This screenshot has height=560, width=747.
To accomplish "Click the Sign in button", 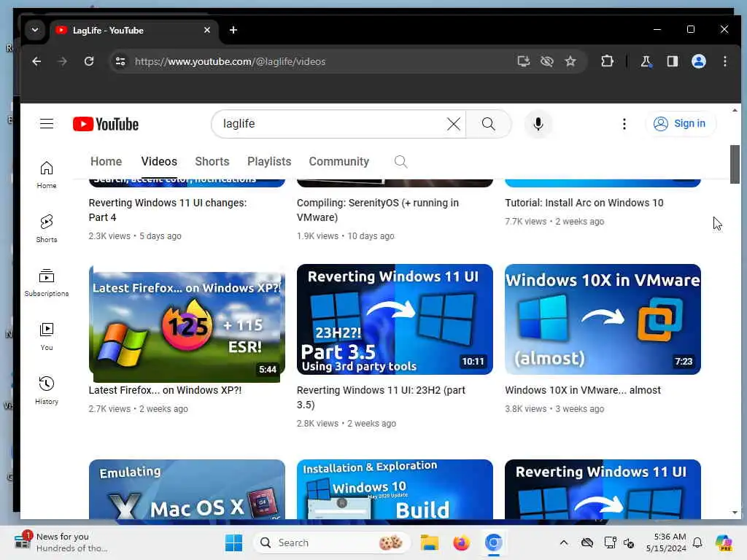I will click(681, 124).
